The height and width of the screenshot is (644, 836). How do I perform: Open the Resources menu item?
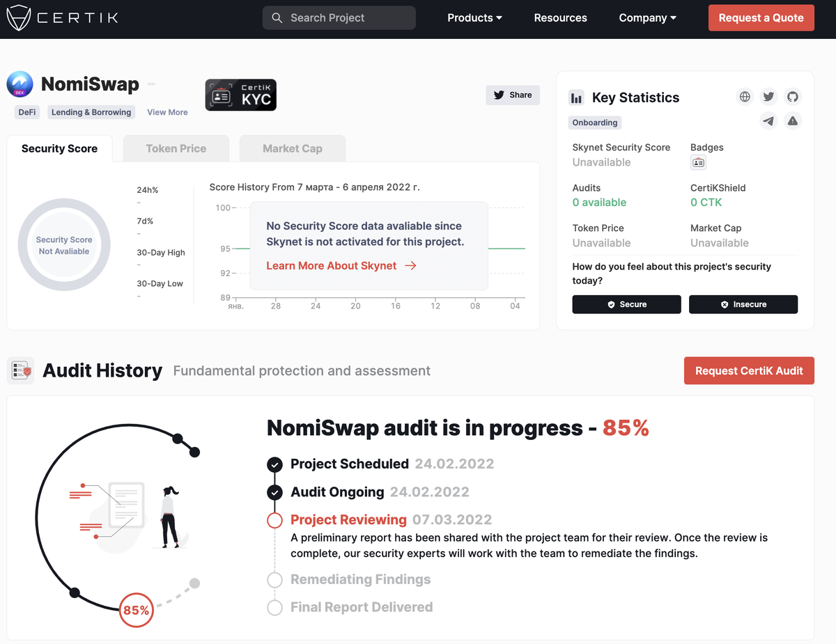(560, 18)
